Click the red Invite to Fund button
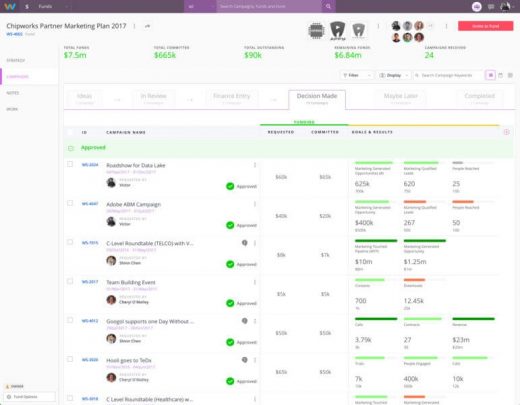This screenshot has height=405, width=520. [485, 26]
